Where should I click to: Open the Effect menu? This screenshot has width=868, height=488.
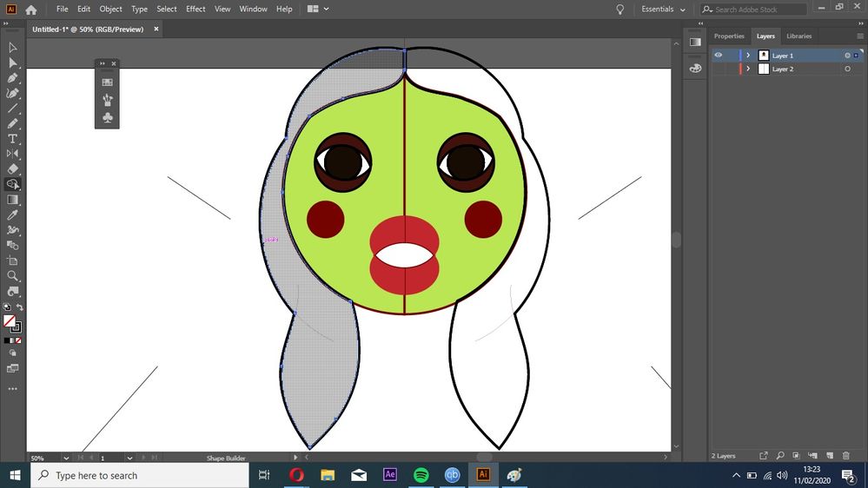(x=195, y=9)
